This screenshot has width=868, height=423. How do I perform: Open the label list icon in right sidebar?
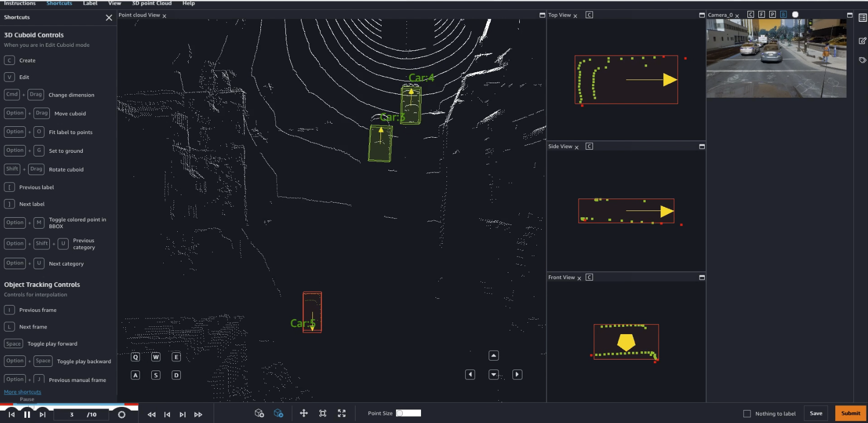pyautogui.click(x=862, y=18)
